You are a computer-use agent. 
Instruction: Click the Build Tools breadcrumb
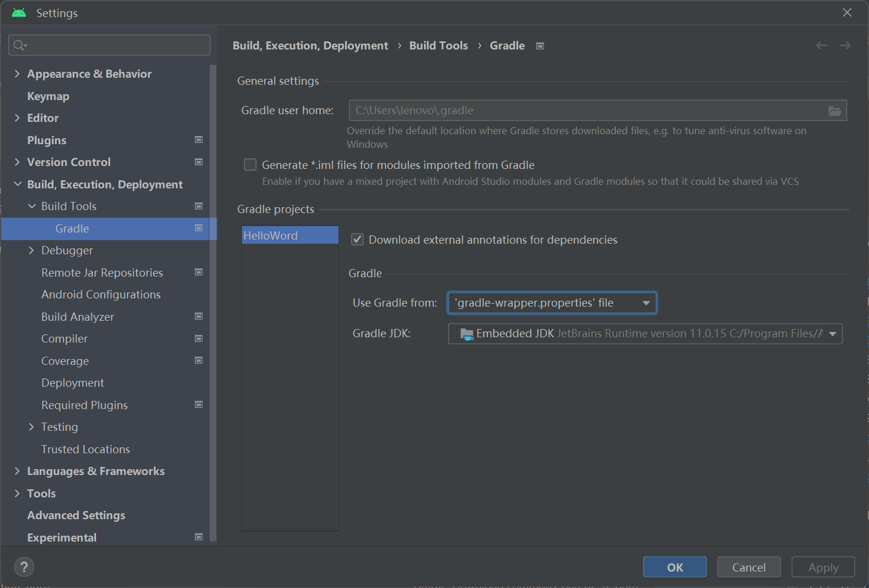(439, 45)
